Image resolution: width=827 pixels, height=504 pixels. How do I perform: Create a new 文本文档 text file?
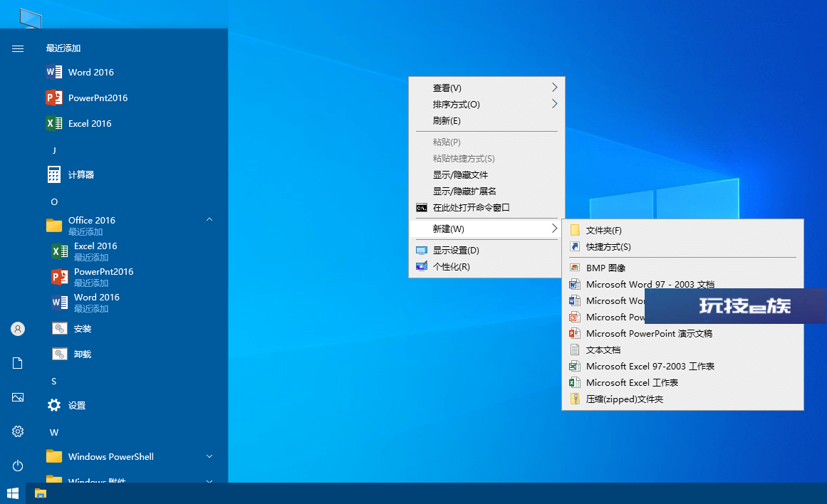click(682, 350)
